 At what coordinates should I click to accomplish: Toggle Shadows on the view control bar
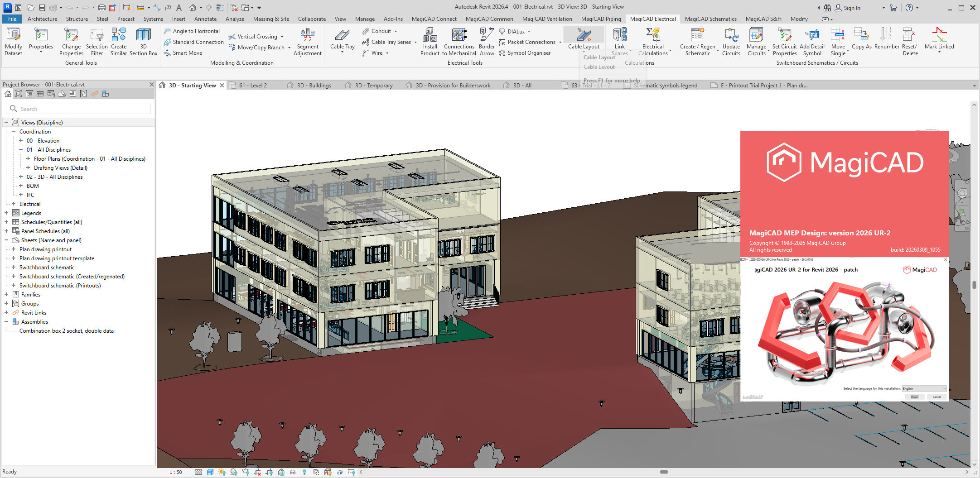click(x=234, y=472)
